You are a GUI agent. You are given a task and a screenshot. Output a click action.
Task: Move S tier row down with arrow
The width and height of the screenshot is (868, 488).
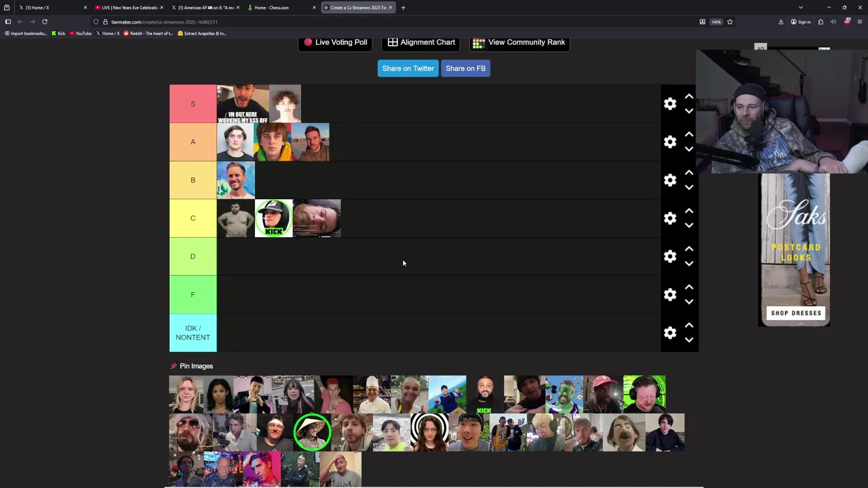coord(689,111)
